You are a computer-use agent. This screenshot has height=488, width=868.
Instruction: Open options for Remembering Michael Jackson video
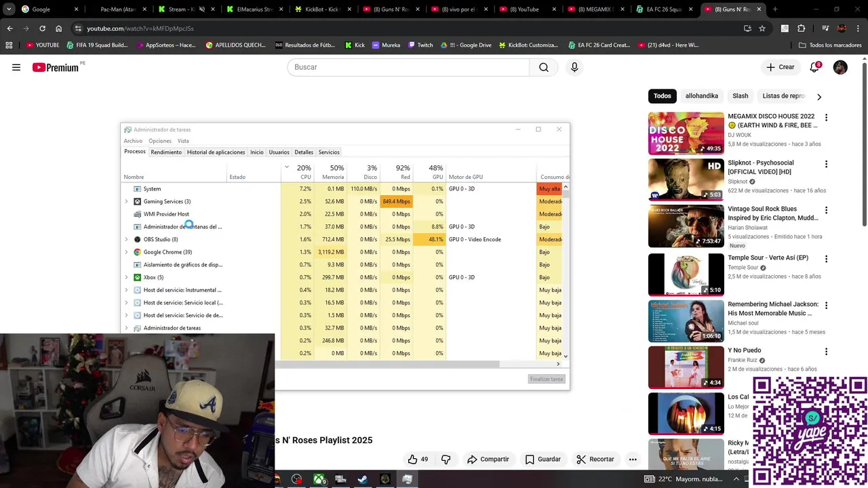[x=826, y=305]
